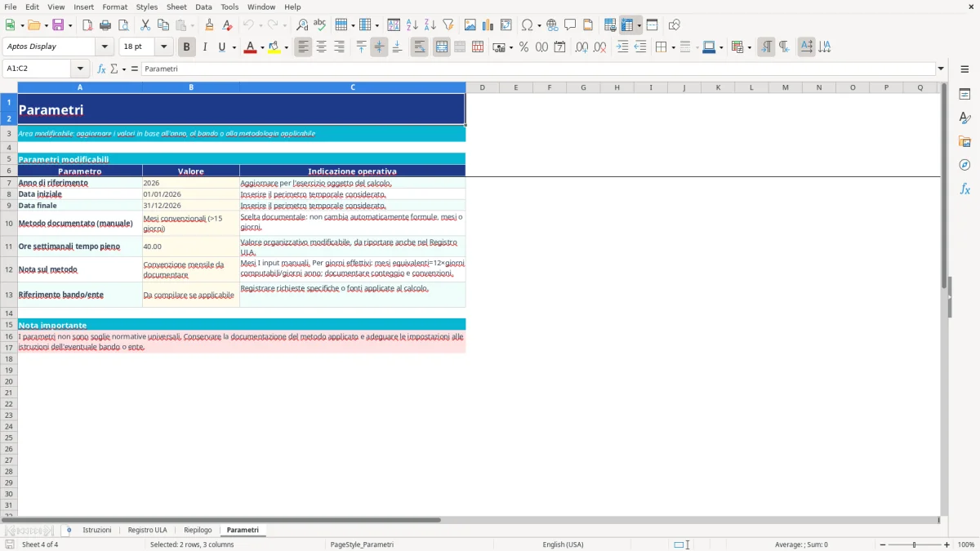The image size is (980, 551).
Task: Switch to the Riepilogo sheet tab
Action: (x=198, y=531)
